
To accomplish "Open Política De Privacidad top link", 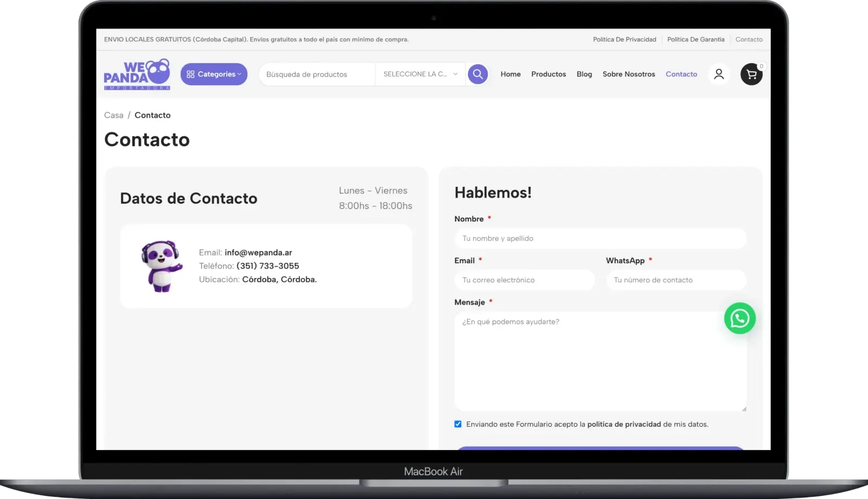I will point(624,40).
